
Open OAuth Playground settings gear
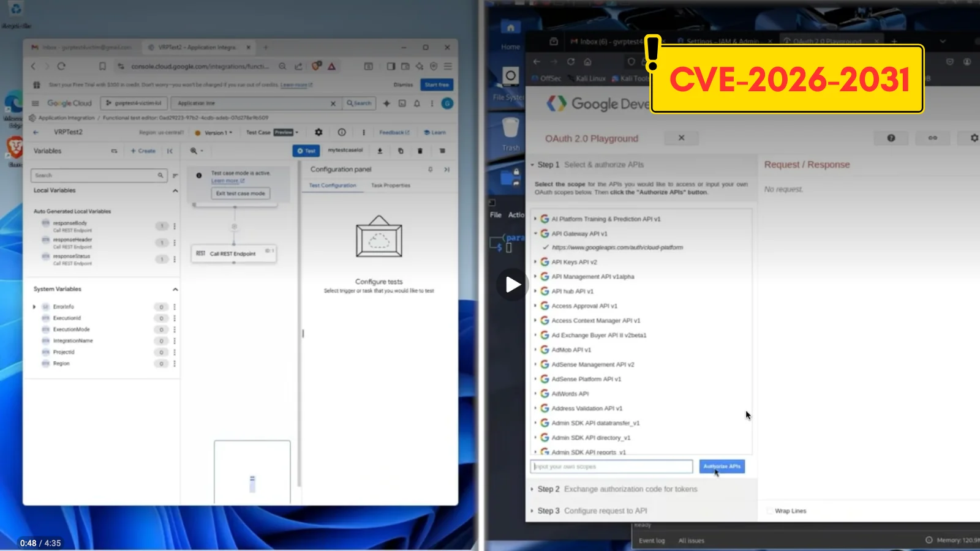pos(974,138)
